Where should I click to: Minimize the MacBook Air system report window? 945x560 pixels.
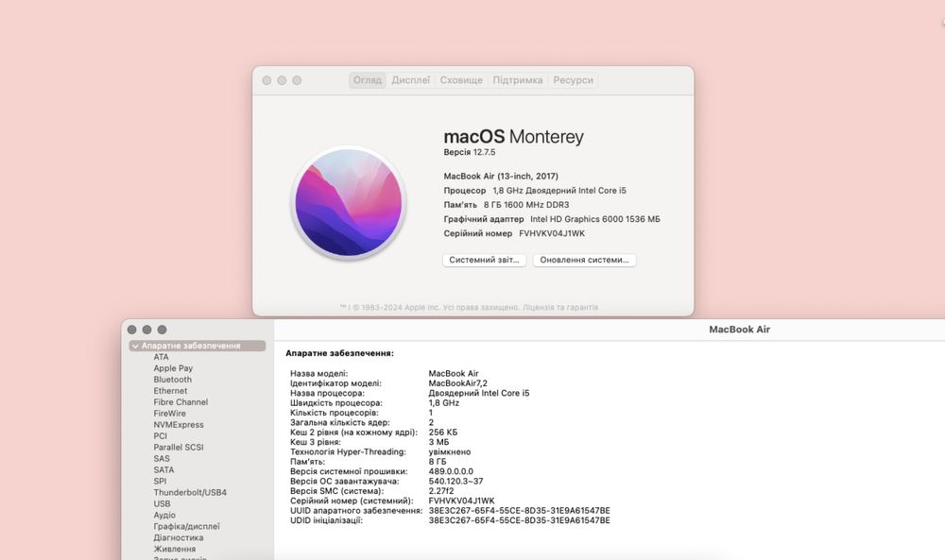pyautogui.click(x=147, y=330)
